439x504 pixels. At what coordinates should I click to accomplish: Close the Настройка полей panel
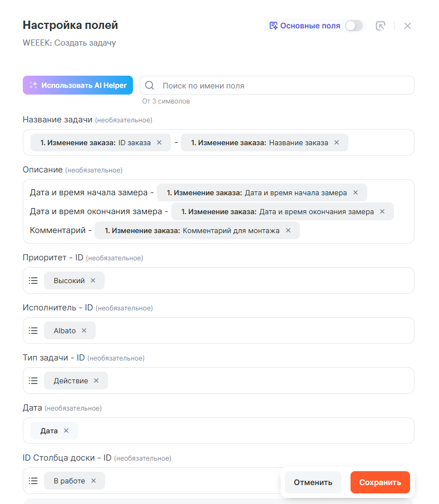[407, 26]
